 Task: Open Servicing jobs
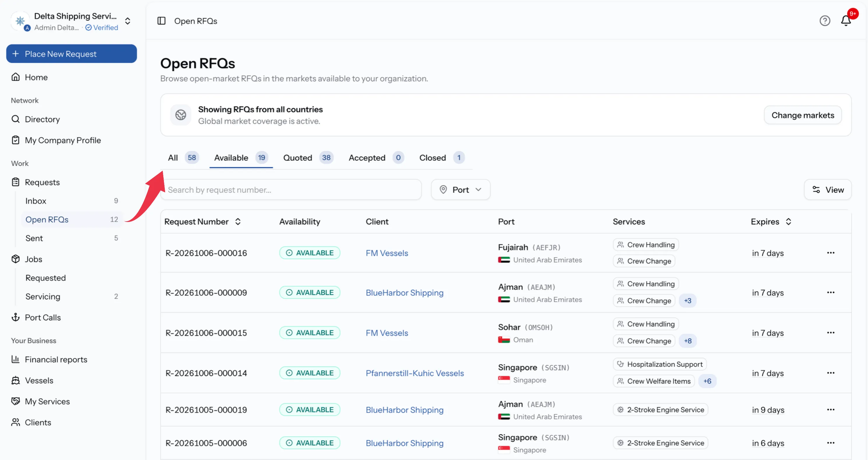[x=71, y=296]
